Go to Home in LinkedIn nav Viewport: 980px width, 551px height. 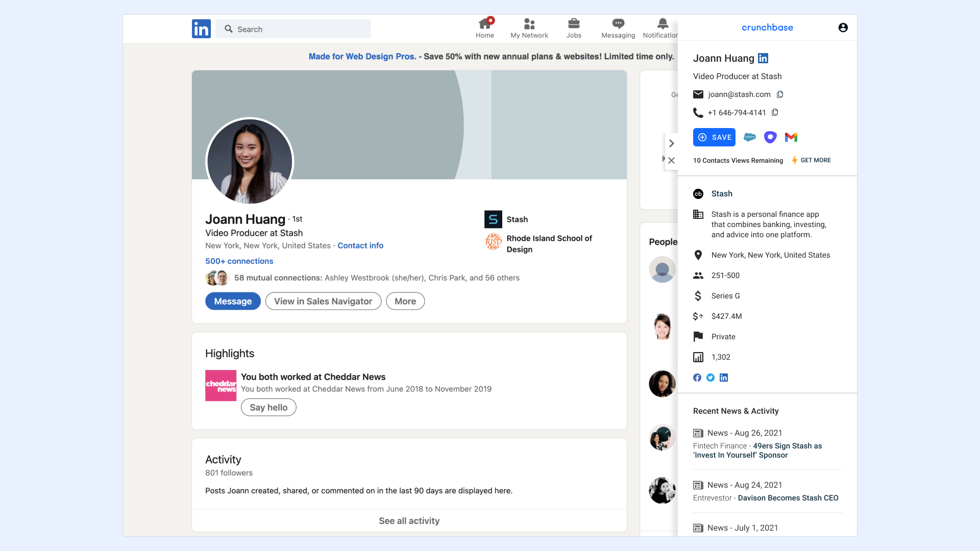point(485,29)
